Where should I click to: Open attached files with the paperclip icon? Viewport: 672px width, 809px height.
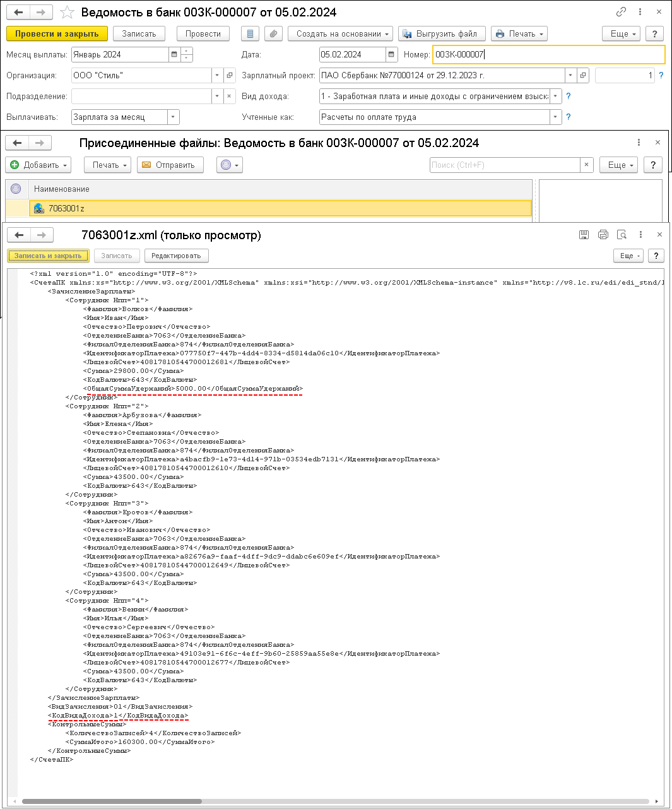coord(273,33)
